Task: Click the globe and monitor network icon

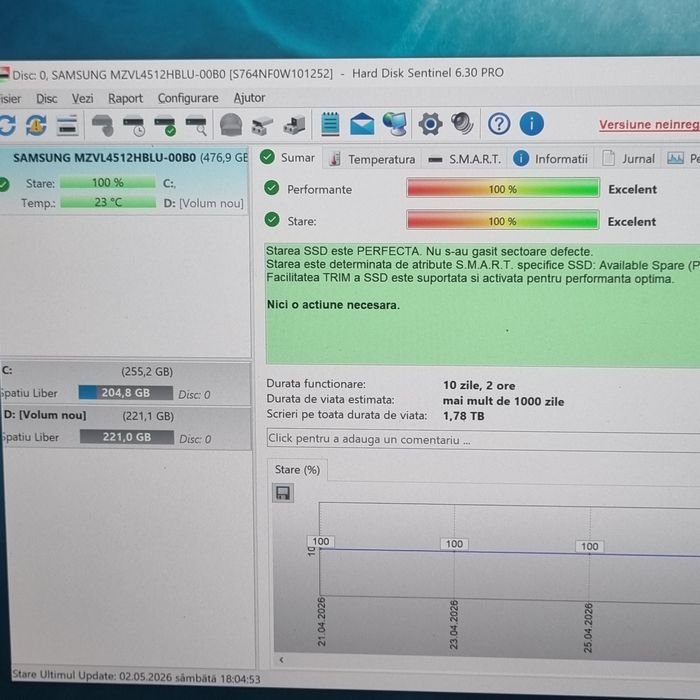Action: (395, 124)
